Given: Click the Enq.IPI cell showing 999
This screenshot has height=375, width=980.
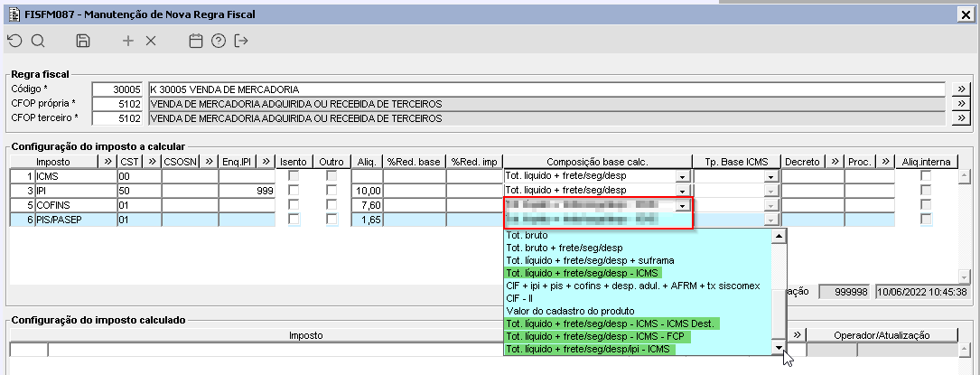Looking at the screenshot, I should point(247,191).
